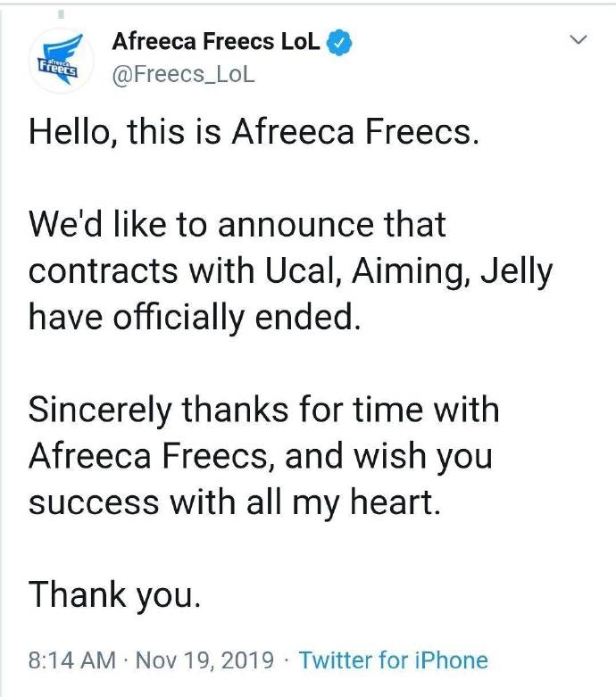Screen dimensions: 616x697
Task: Open the tweet options chevron
Action: (579, 40)
